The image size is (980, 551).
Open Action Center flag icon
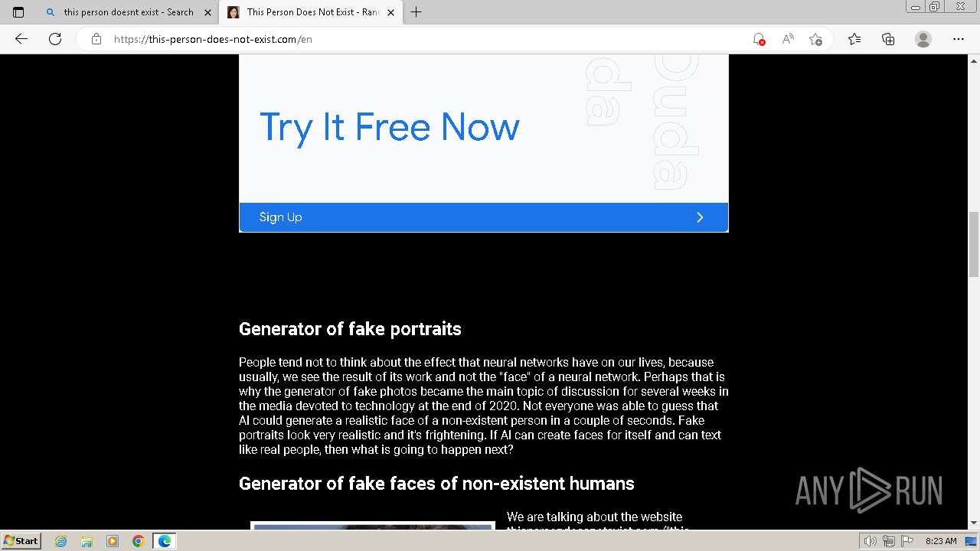click(906, 541)
